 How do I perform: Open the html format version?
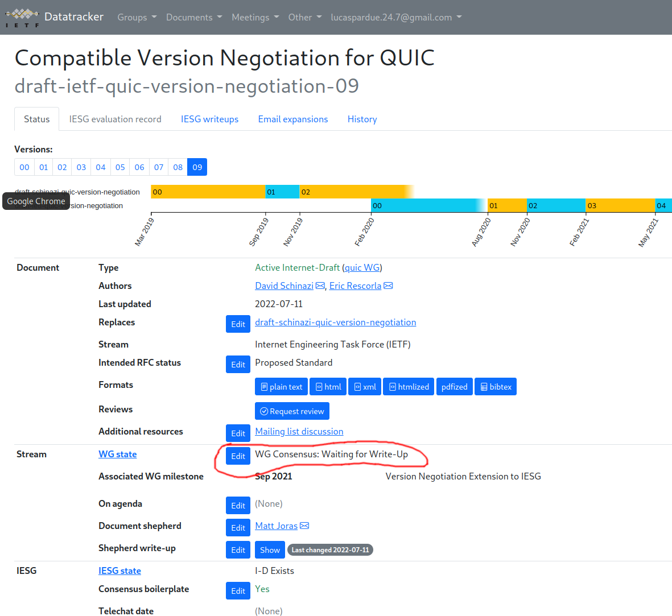(x=328, y=386)
